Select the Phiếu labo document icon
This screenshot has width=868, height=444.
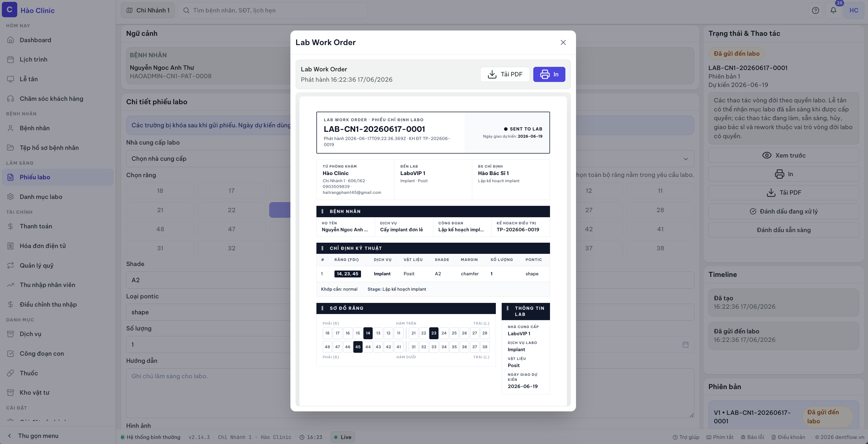(10, 177)
